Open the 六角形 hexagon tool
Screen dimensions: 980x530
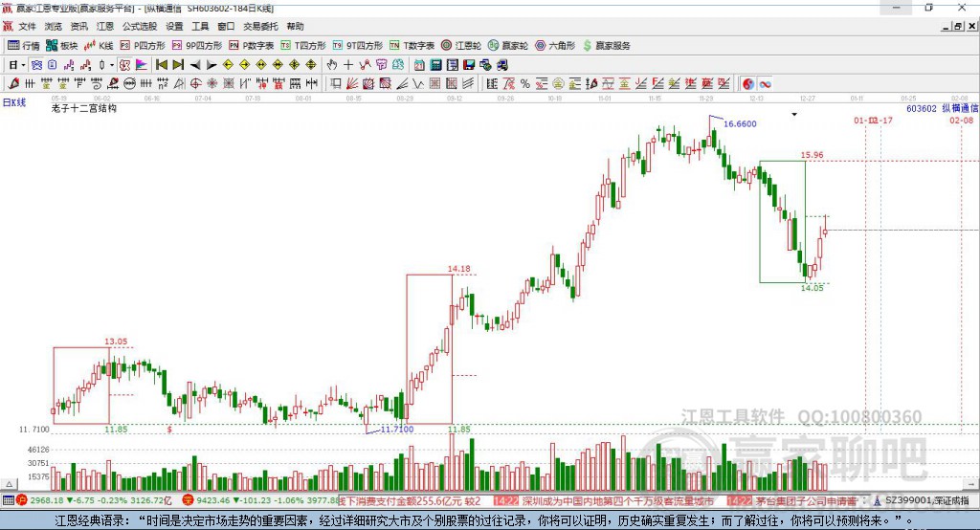click(555, 46)
